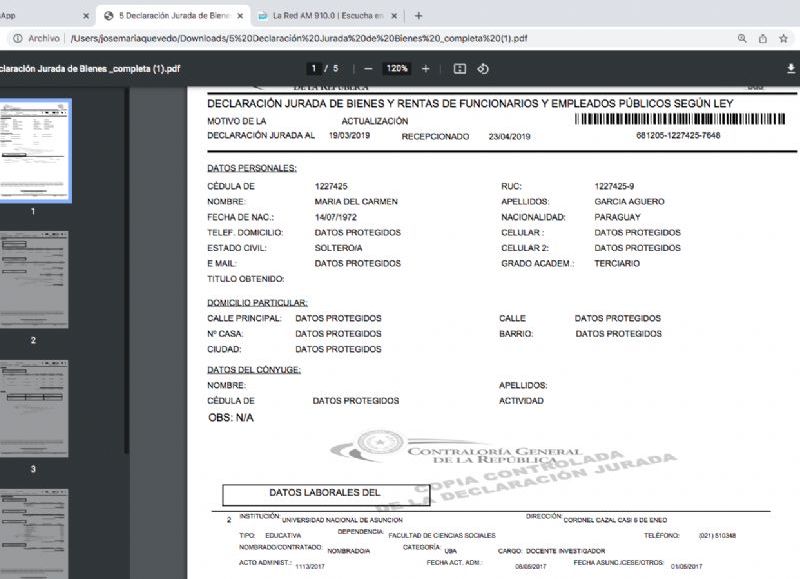
Task: Click the declaration date 19/03/2019
Action: coord(349,135)
